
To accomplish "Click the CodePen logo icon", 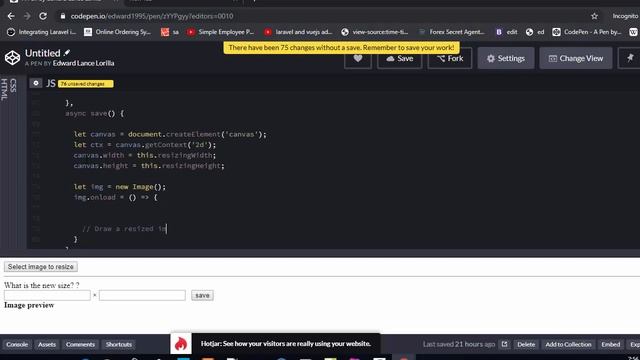I will [12, 58].
